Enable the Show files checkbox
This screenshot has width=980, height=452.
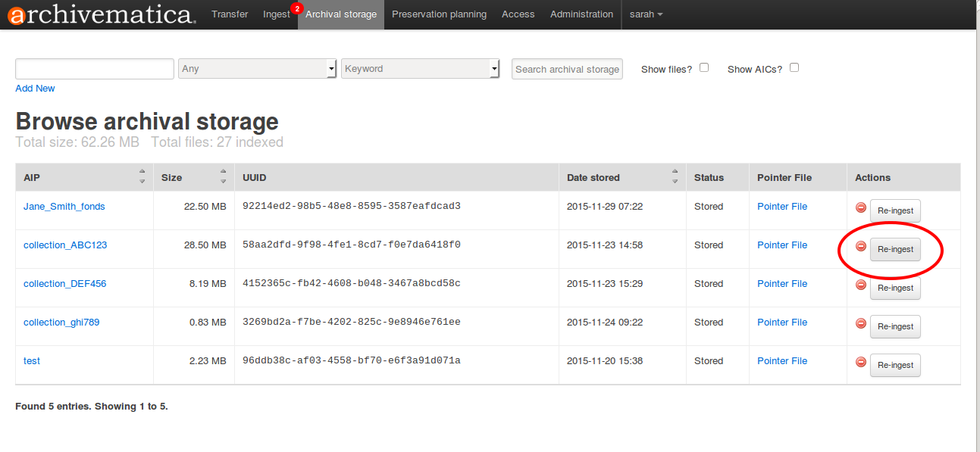coord(704,67)
